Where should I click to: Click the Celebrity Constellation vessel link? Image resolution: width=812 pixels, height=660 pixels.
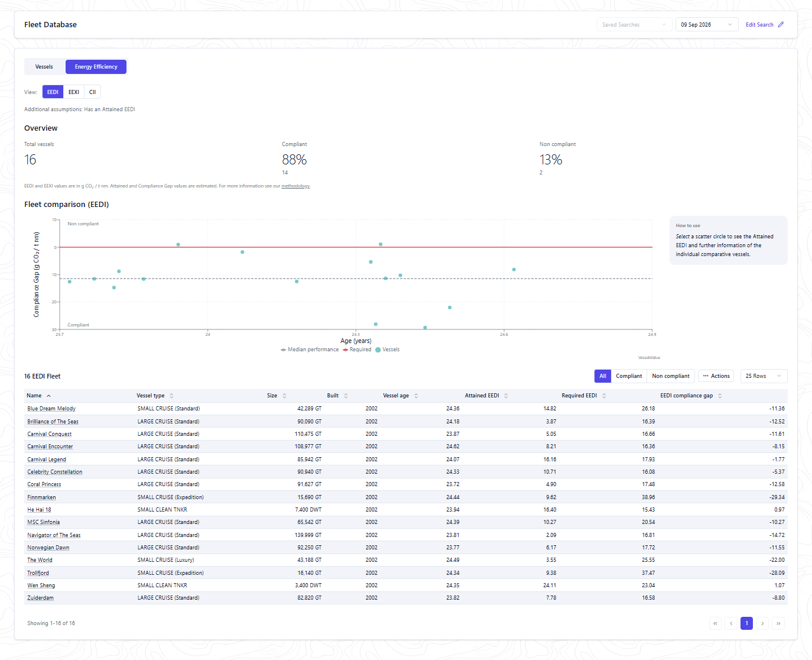(55, 472)
